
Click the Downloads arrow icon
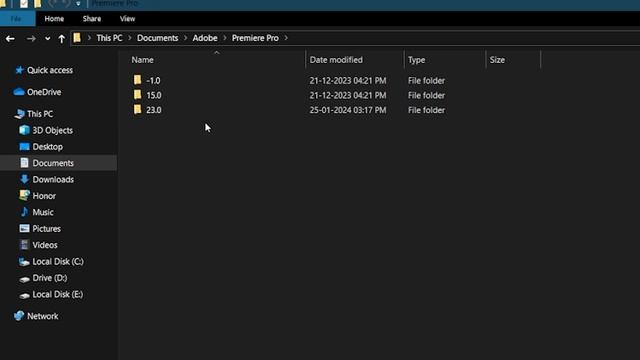tap(24, 179)
